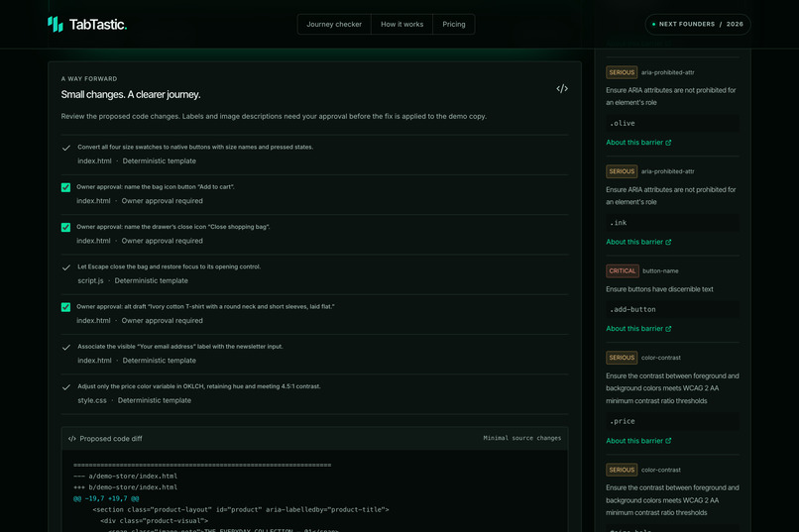Click the "A WAY FORWARD" label
This screenshot has width=799, height=532.
(89, 79)
